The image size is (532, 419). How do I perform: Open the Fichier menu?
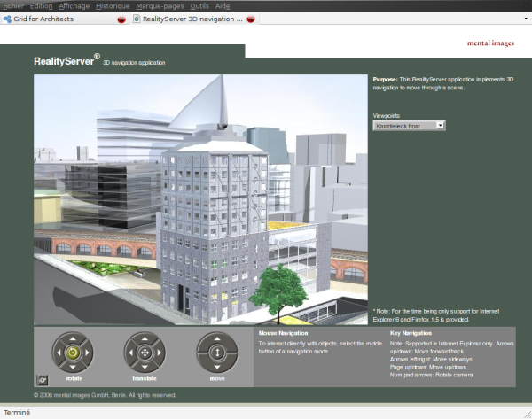pyautogui.click(x=12, y=5)
